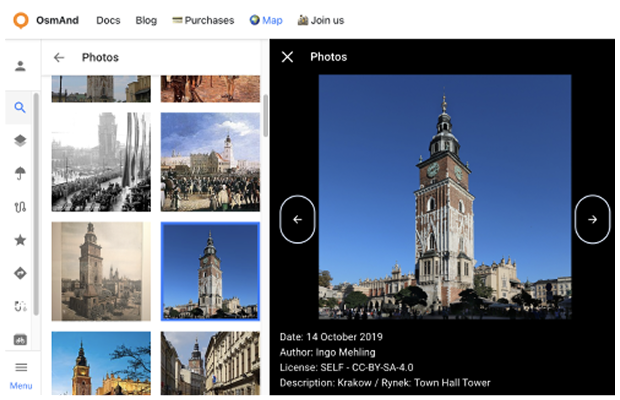Open the tracks route icon
Screen dimensions: 620x400
[20, 207]
